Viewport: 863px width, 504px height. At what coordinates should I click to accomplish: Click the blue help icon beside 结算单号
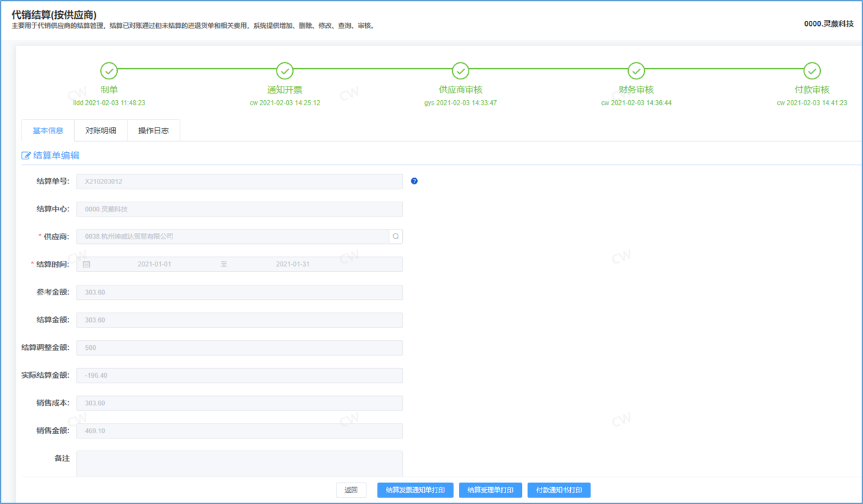pyautogui.click(x=415, y=181)
